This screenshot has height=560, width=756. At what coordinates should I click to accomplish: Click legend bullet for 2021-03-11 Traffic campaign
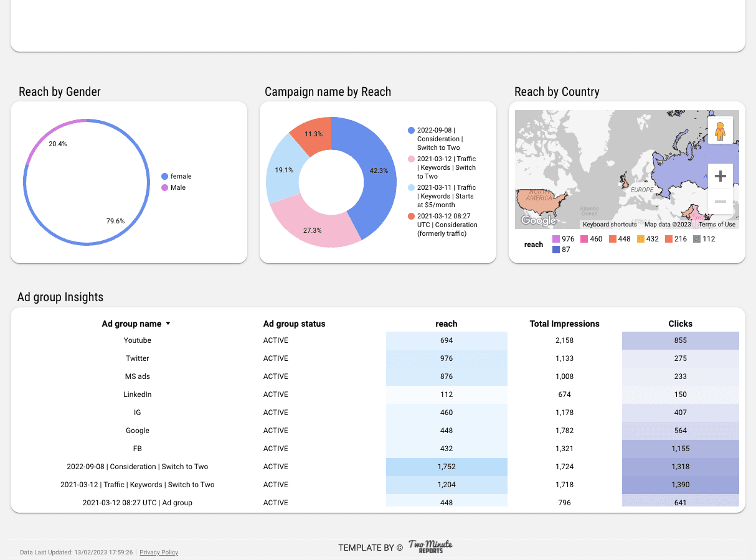(410, 188)
